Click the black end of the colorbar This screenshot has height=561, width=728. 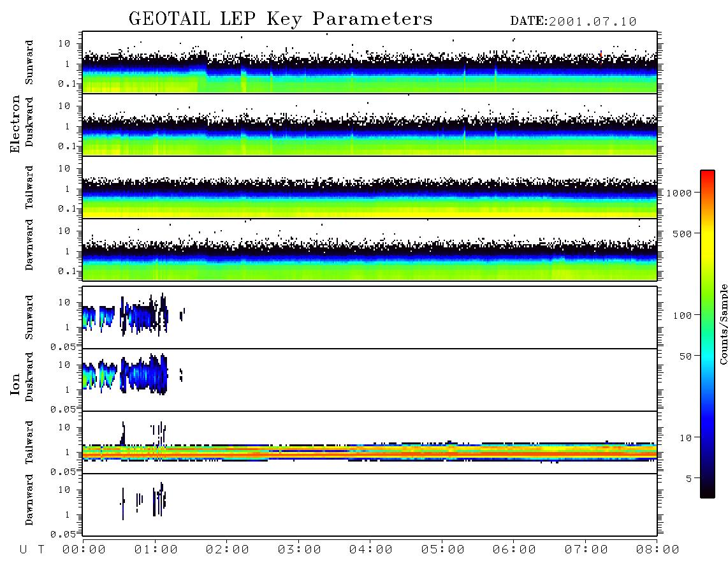[708, 492]
